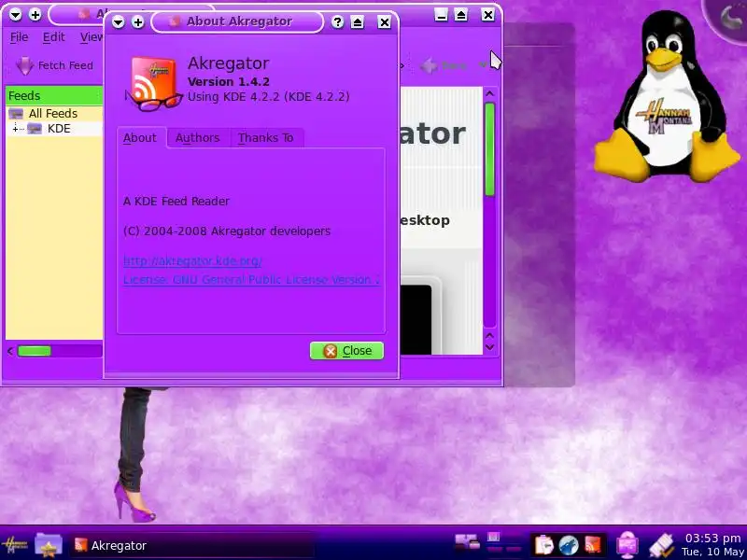Click the bottom scroll down arrow of article view

pyautogui.click(x=489, y=347)
